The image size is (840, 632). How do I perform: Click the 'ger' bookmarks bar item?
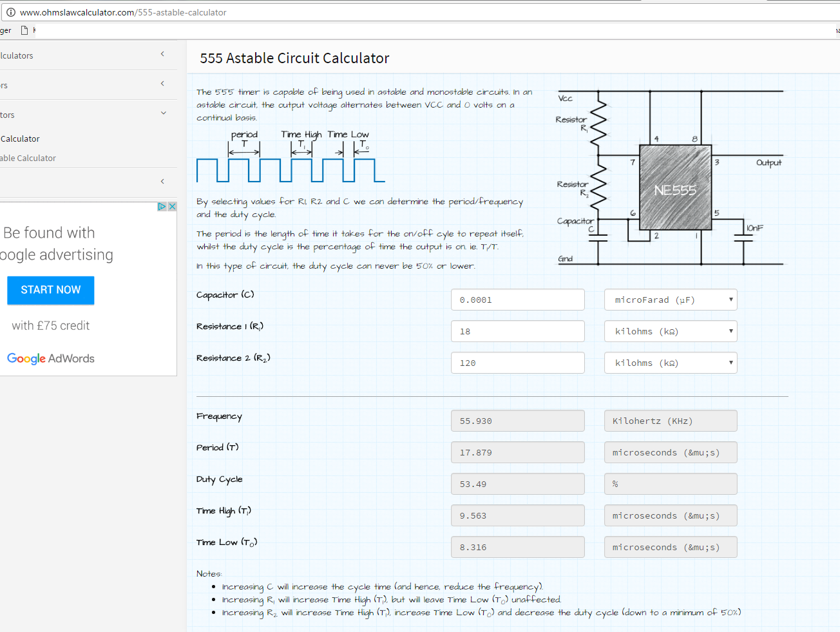pos(5,30)
